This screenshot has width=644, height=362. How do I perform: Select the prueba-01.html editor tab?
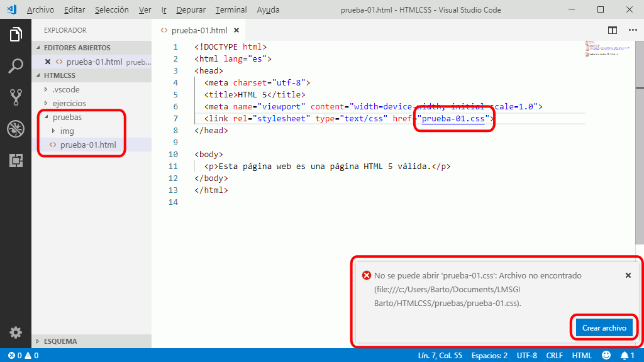(199, 30)
